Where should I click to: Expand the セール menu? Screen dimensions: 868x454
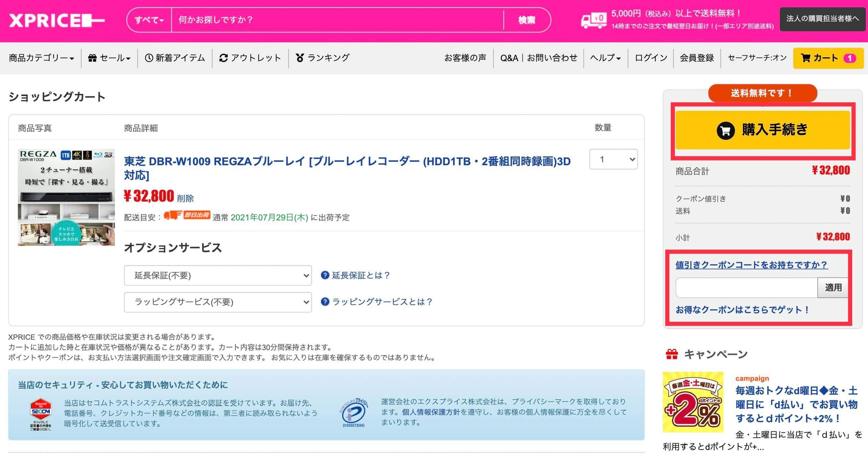[x=109, y=58]
